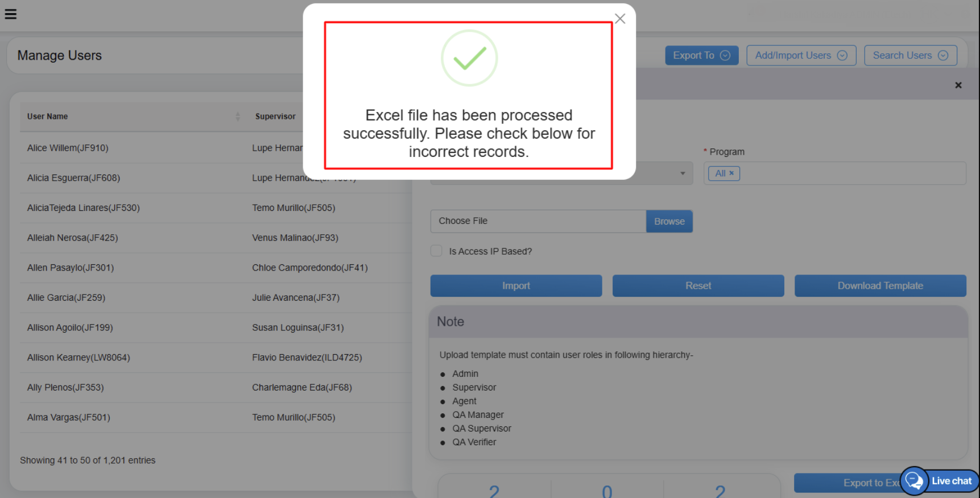Close the import users panel
980x498 pixels.
958,85
